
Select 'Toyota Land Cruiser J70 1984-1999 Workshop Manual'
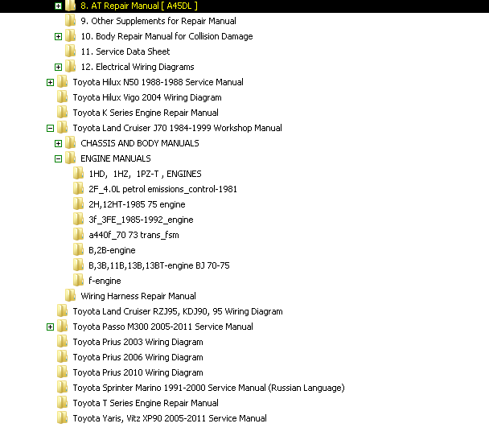(177, 128)
